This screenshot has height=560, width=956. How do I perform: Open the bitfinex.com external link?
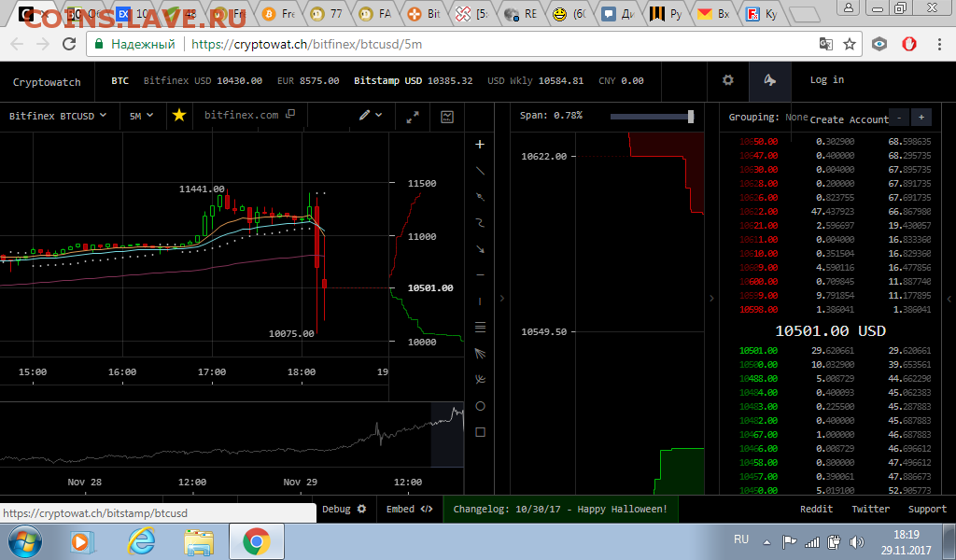pos(249,115)
